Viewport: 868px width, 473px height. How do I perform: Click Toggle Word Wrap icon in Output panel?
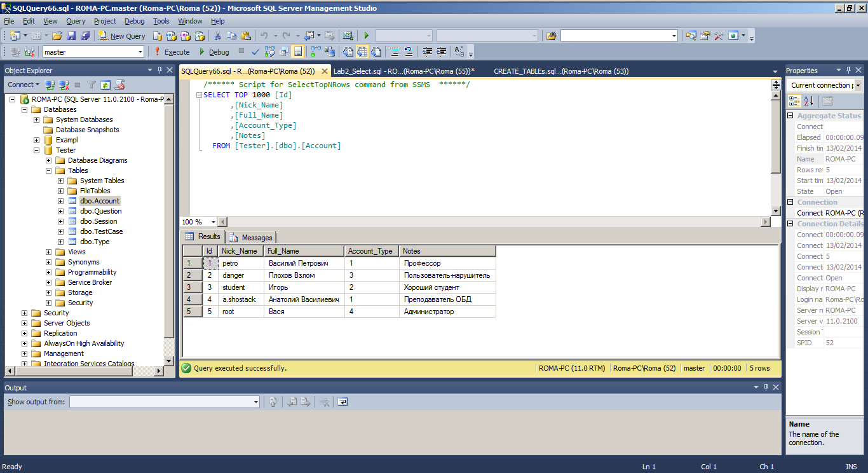pos(342,402)
